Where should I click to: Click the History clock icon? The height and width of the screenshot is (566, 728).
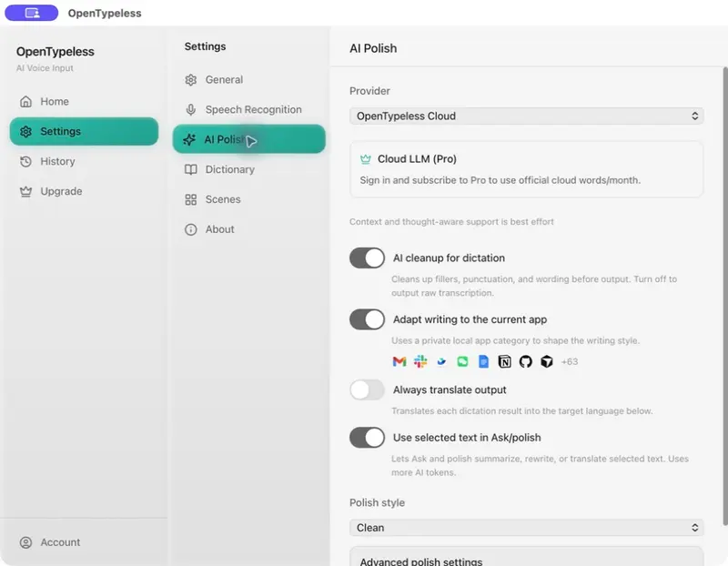[26, 161]
